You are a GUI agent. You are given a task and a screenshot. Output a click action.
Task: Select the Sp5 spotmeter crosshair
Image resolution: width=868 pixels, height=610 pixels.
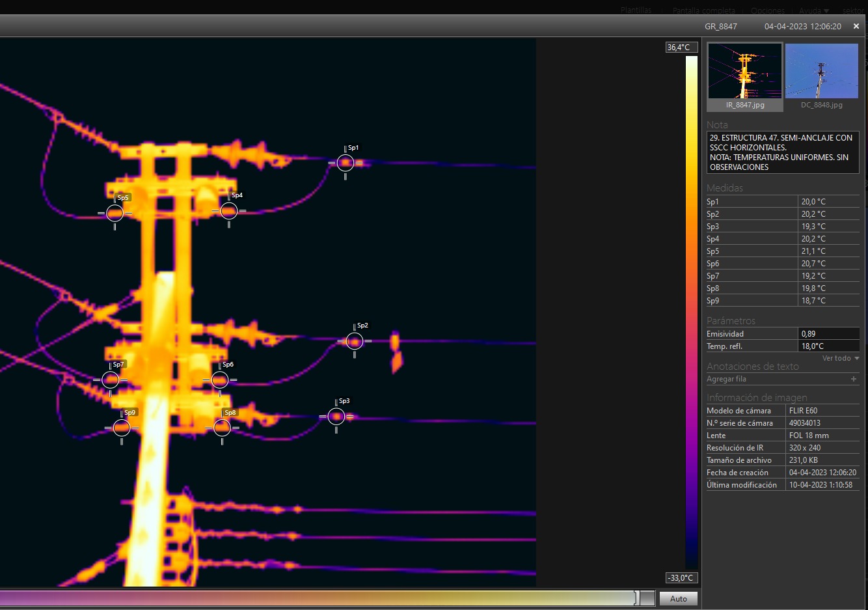point(115,213)
